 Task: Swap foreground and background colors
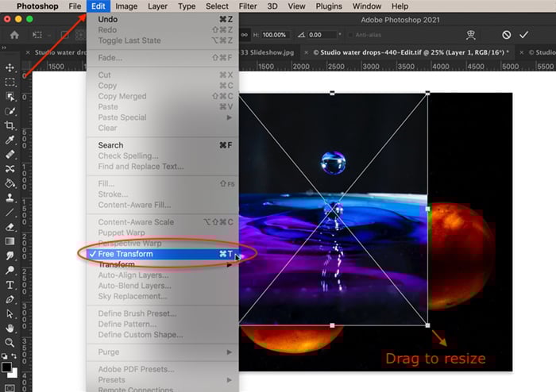(14, 355)
